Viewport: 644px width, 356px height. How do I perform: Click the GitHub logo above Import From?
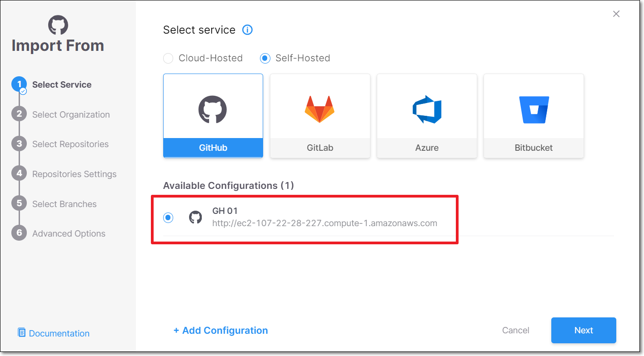coord(58,25)
